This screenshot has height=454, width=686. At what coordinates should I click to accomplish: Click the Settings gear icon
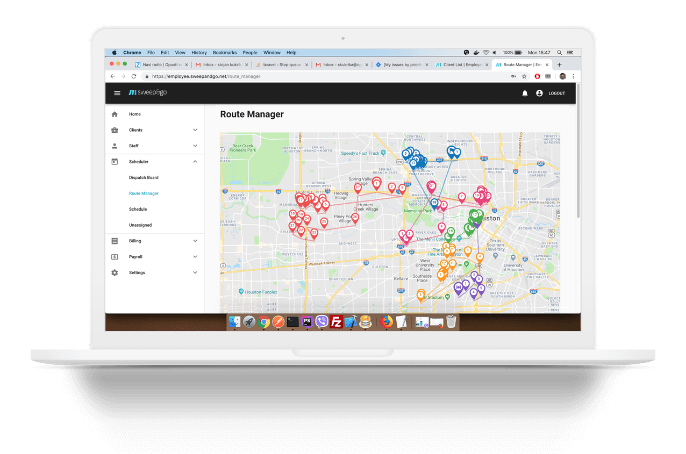pyautogui.click(x=114, y=272)
